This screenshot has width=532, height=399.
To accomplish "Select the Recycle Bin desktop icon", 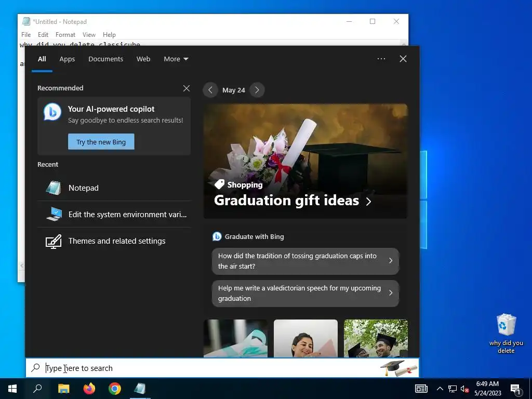I will pyautogui.click(x=506, y=334).
